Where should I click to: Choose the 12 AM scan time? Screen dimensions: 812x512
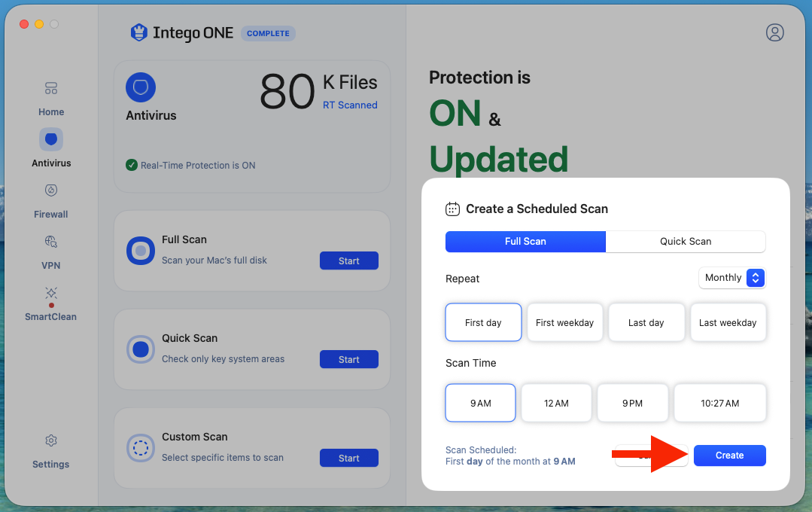pyautogui.click(x=556, y=403)
